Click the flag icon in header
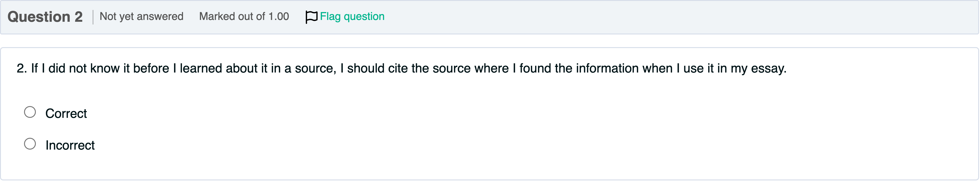 [x=311, y=17]
